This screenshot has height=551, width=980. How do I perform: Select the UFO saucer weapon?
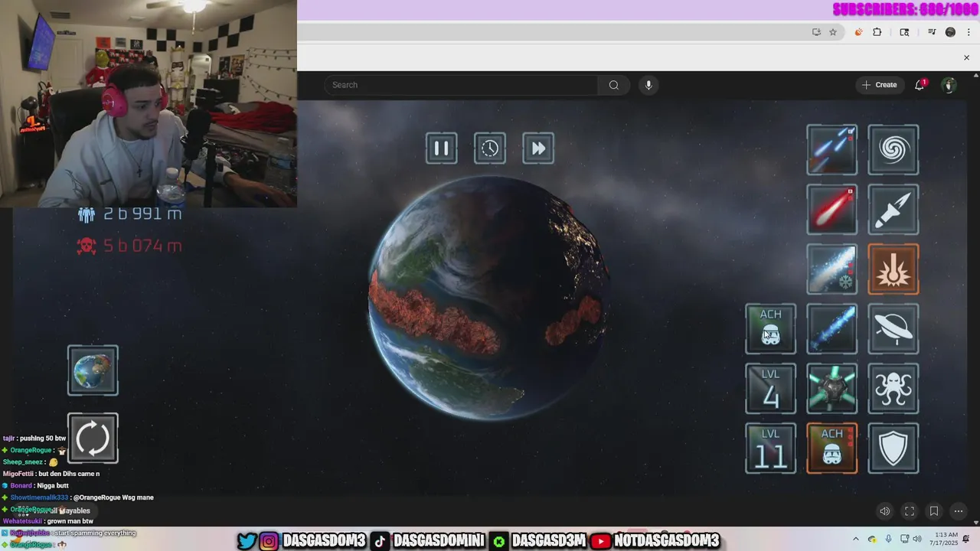pos(893,329)
